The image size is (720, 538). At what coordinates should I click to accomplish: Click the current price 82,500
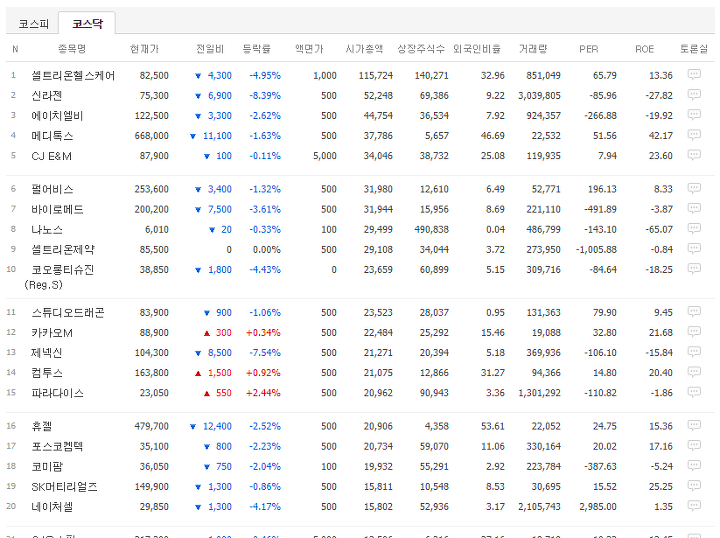pos(154,75)
